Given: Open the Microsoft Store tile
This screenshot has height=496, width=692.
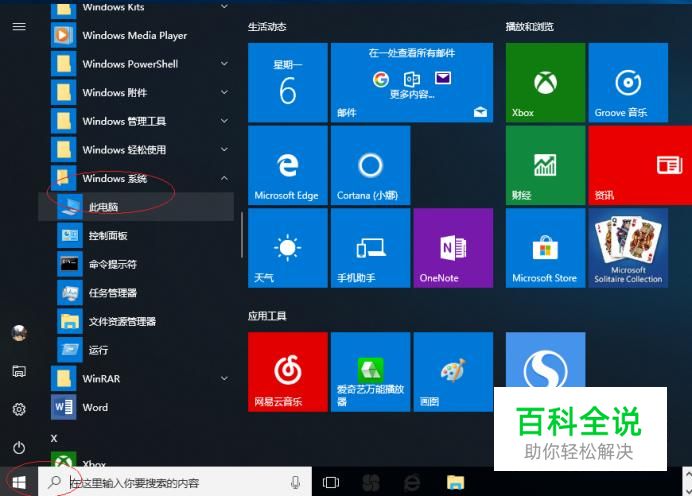Looking at the screenshot, I should point(545,248).
